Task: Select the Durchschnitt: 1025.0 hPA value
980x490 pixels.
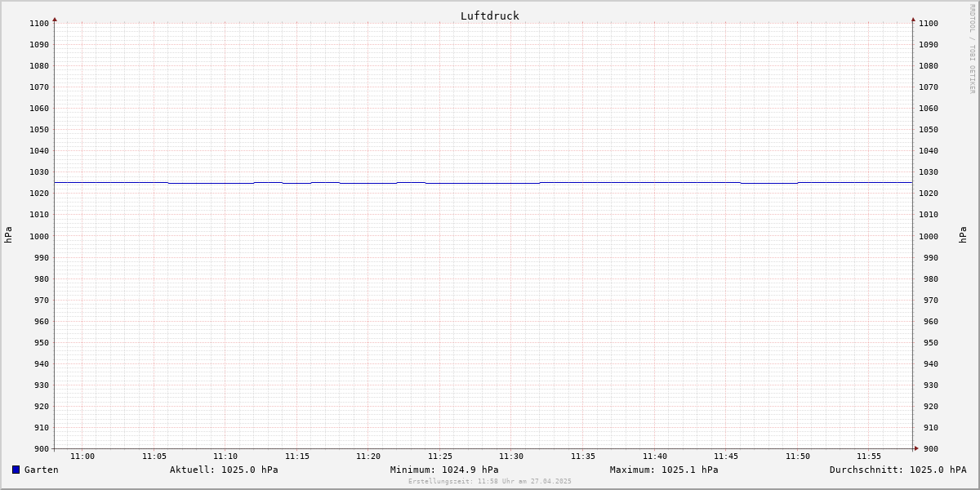Action: click(898, 470)
